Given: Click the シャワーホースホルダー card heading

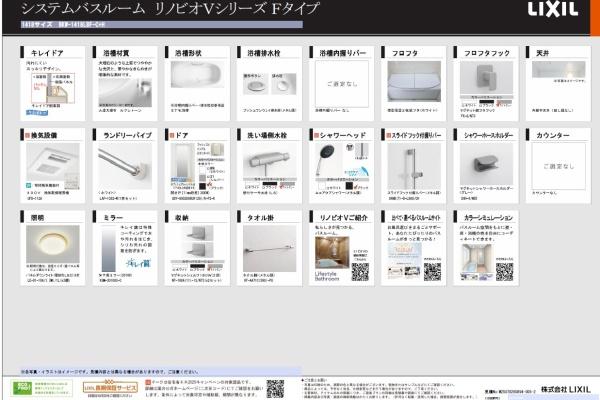Looking at the screenshot, I should tap(488, 135).
